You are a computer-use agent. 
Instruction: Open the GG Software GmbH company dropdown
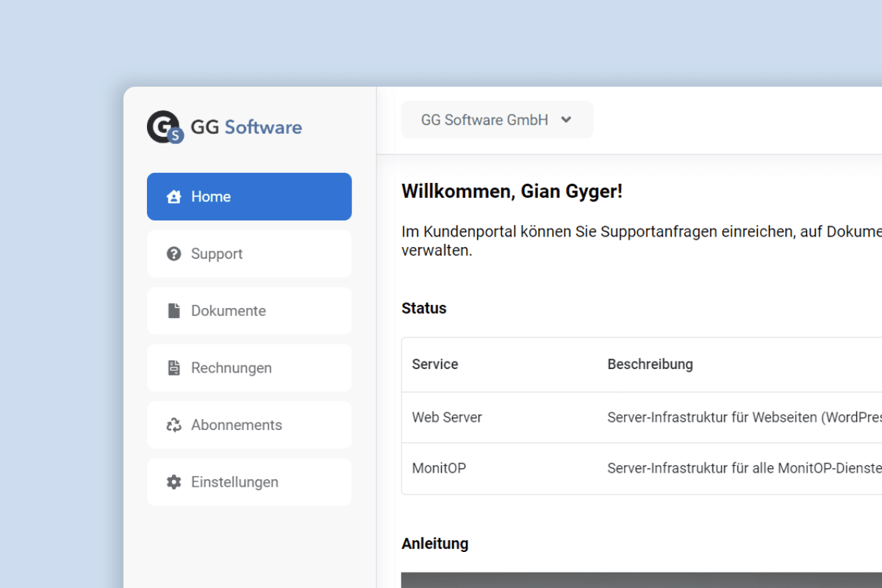pos(497,120)
